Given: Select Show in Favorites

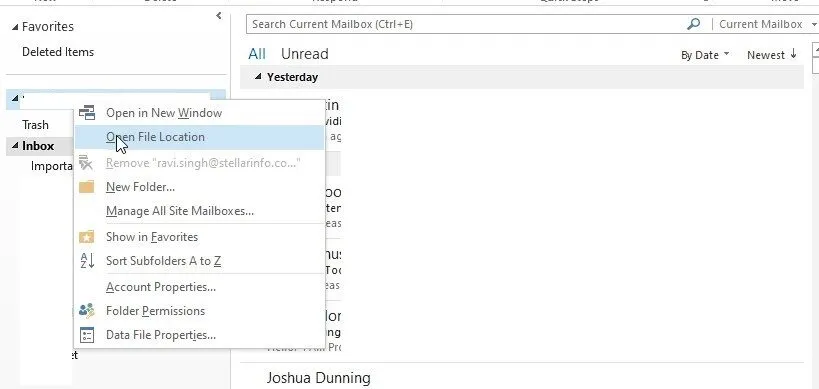Looking at the screenshot, I should click(200, 237).
